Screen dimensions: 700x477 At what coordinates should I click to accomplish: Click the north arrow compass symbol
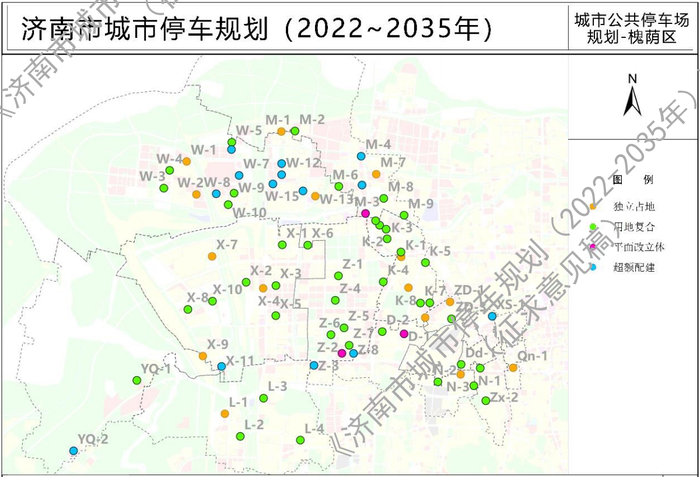pyautogui.click(x=632, y=97)
